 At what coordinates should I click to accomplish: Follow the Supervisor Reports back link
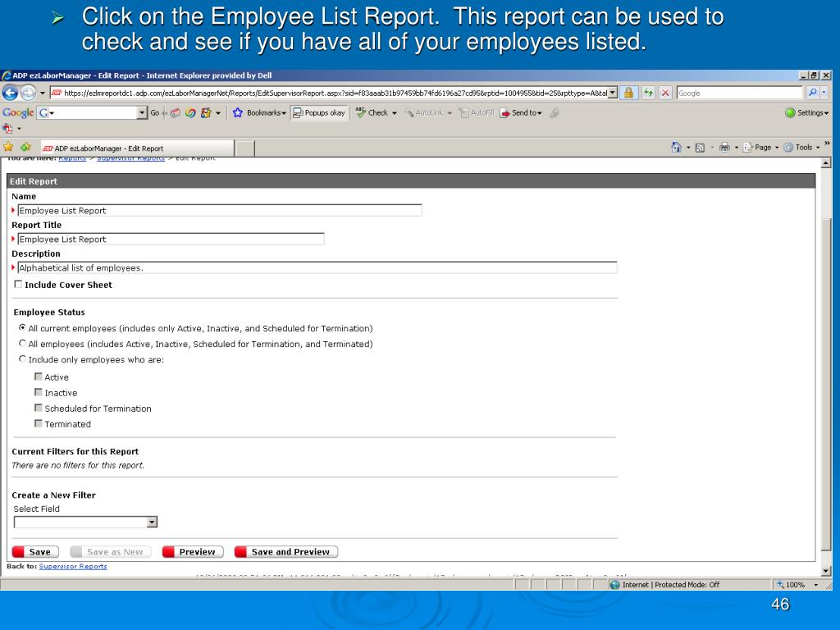[x=73, y=566]
